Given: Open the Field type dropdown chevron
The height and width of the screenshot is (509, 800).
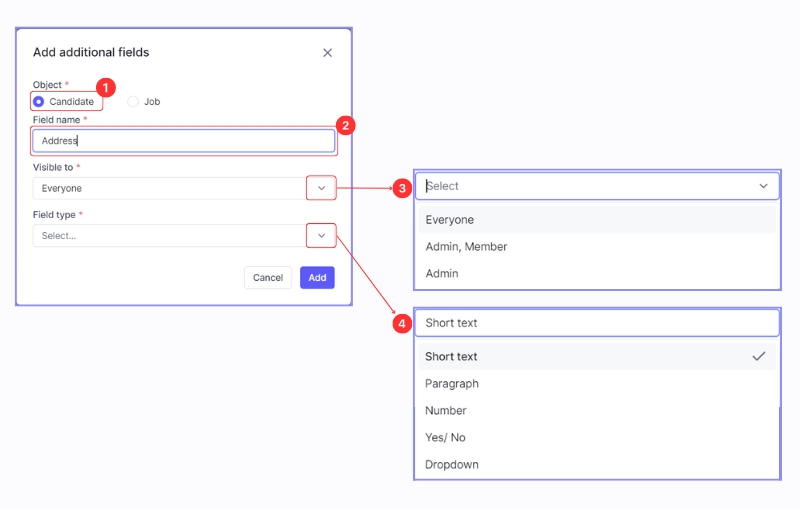Looking at the screenshot, I should (321, 236).
